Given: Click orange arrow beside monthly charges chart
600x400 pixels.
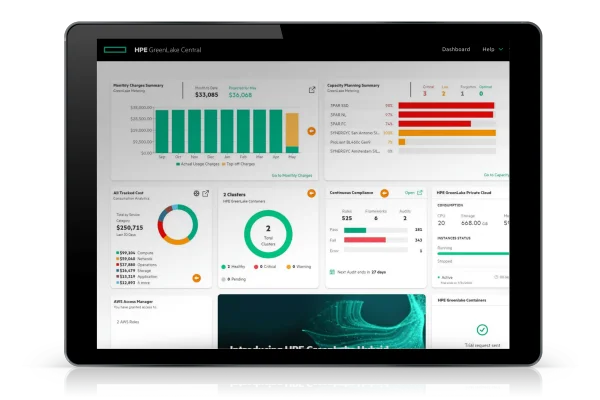Looking at the screenshot, I should (x=311, y=131).
